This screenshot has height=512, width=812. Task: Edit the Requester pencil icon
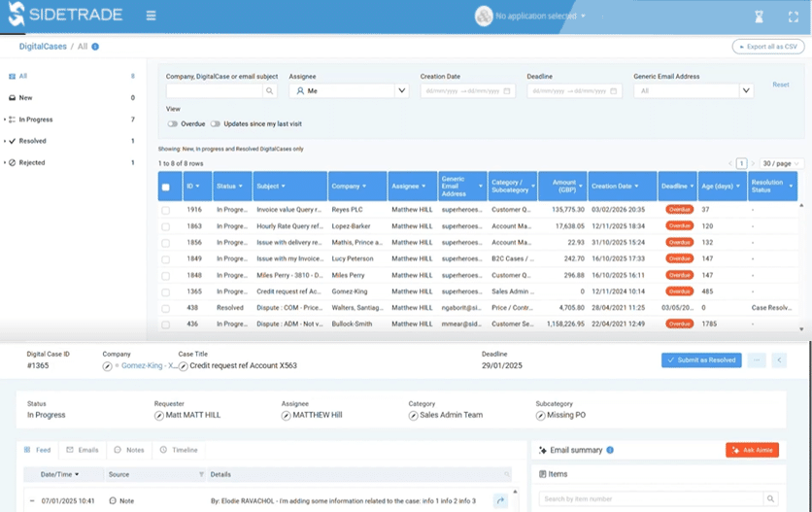(x=159, y=416)
